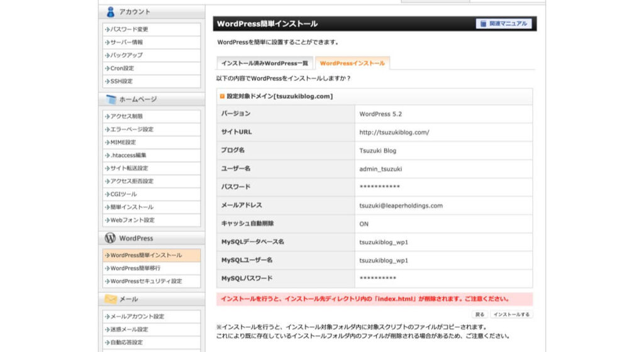Click the Tsuzuki Blog blog name value
Screen dimensions: 644x352
coord(377,151)
